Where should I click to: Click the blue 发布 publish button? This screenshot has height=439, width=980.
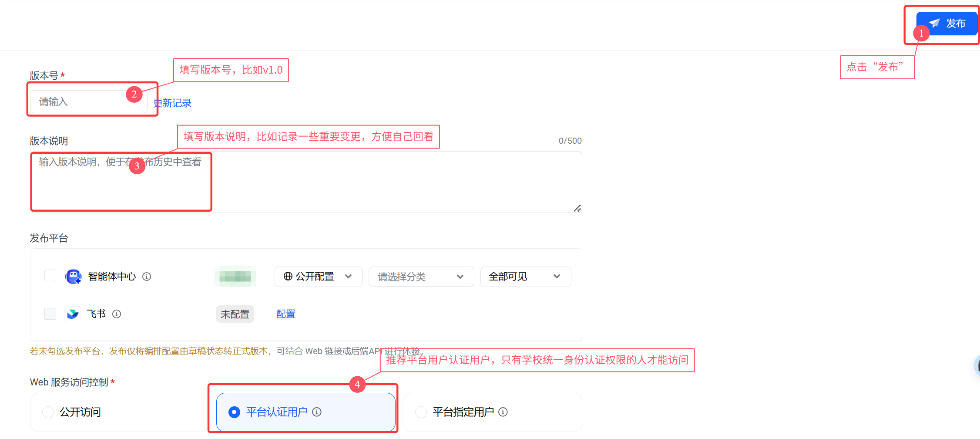point(946,24)
